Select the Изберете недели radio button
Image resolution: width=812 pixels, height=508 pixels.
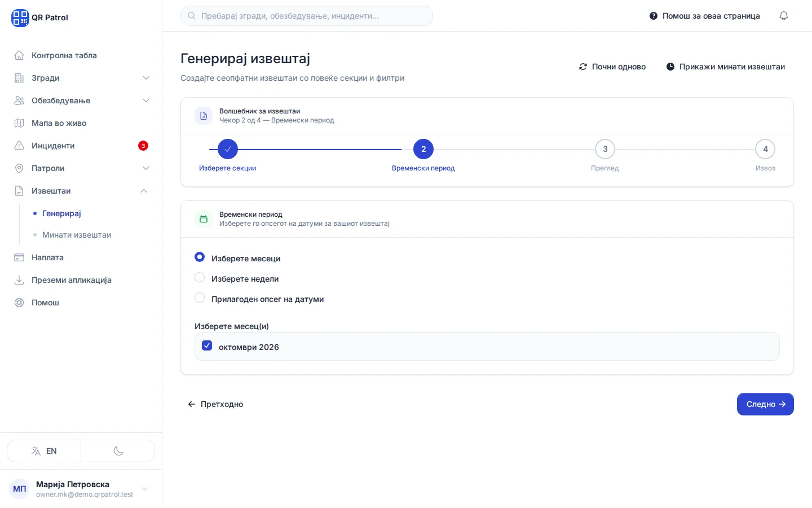point(200,278)
